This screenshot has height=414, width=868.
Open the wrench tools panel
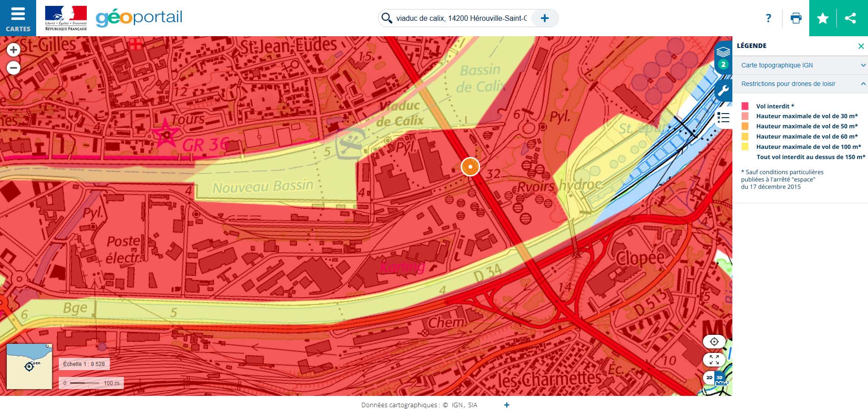click(x=723, y=91)
